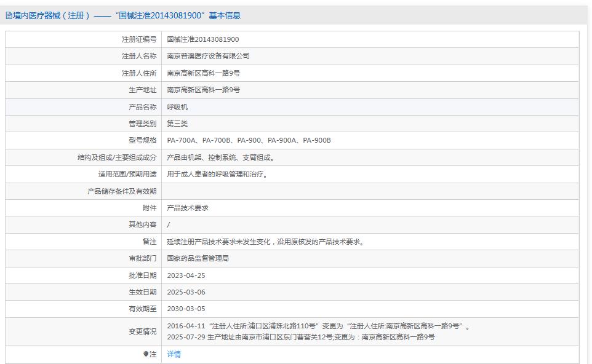
Task: Click the 型号规格 label
Action: coord(142,140)
